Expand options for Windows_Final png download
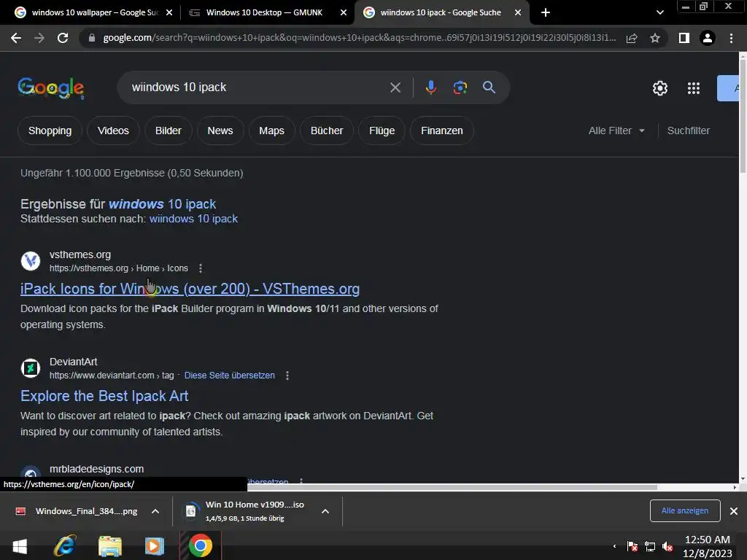This screenshot has height=560, width=747. (x=155, y=511)
